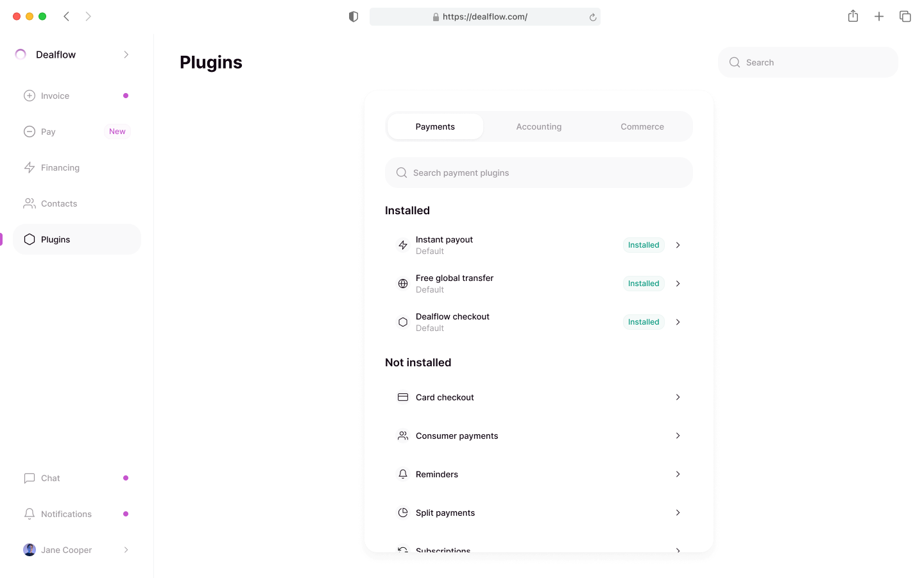924x578 pixels.
Task: Click the browser share icon
Action: point(853,16)
